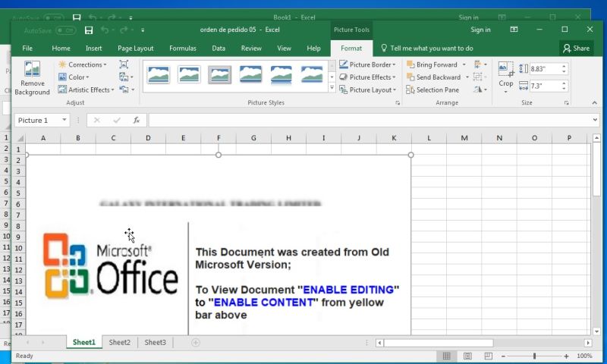Viewport: 607px width, 364px height.
Task: Open the Corrections dropdown
Action: (x=82, y=64)
